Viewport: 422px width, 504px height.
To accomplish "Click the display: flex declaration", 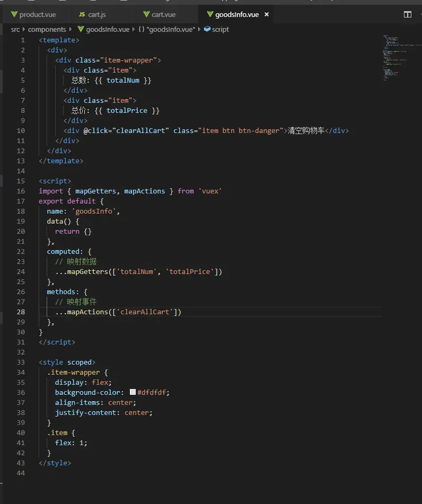I will click(x=83, y=382).
